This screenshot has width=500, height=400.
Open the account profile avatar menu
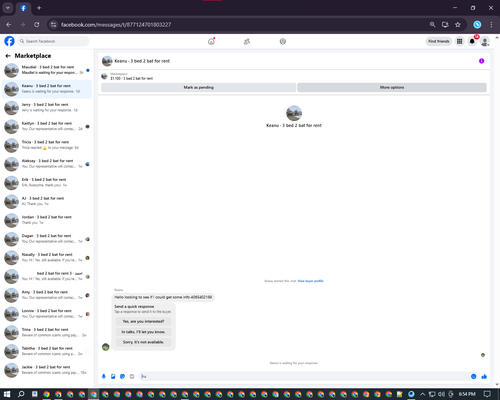[x=485, y=41]
